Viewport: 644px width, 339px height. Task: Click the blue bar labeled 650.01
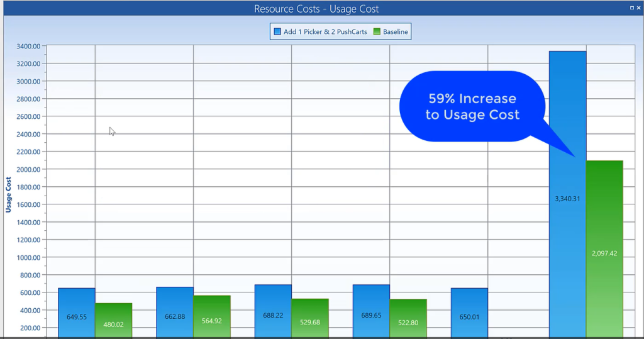(469, 313)
